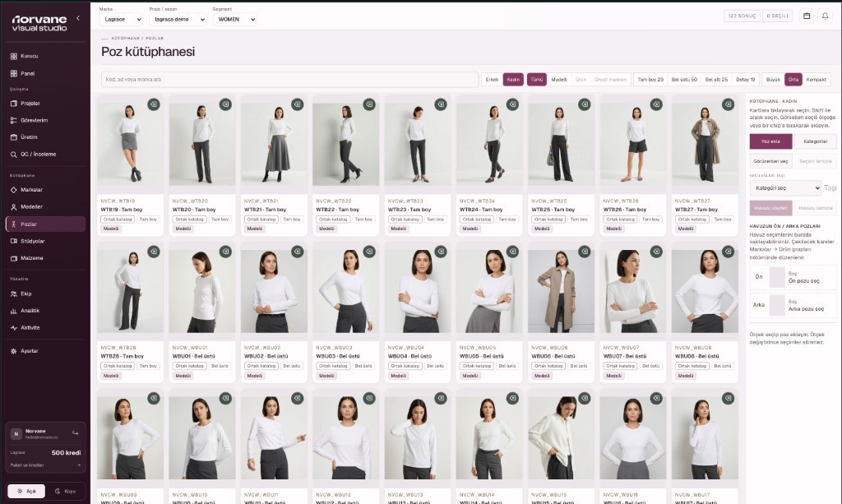Filter poses by Erkek

click(x=492, y=80)
